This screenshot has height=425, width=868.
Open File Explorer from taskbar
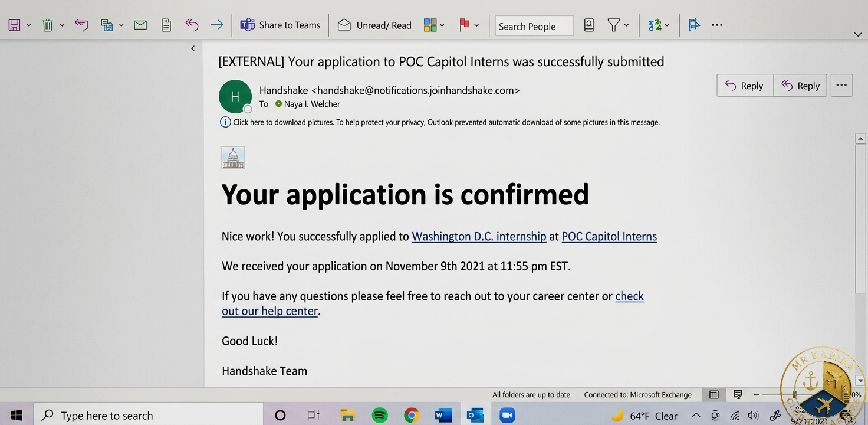pos(347,415)
